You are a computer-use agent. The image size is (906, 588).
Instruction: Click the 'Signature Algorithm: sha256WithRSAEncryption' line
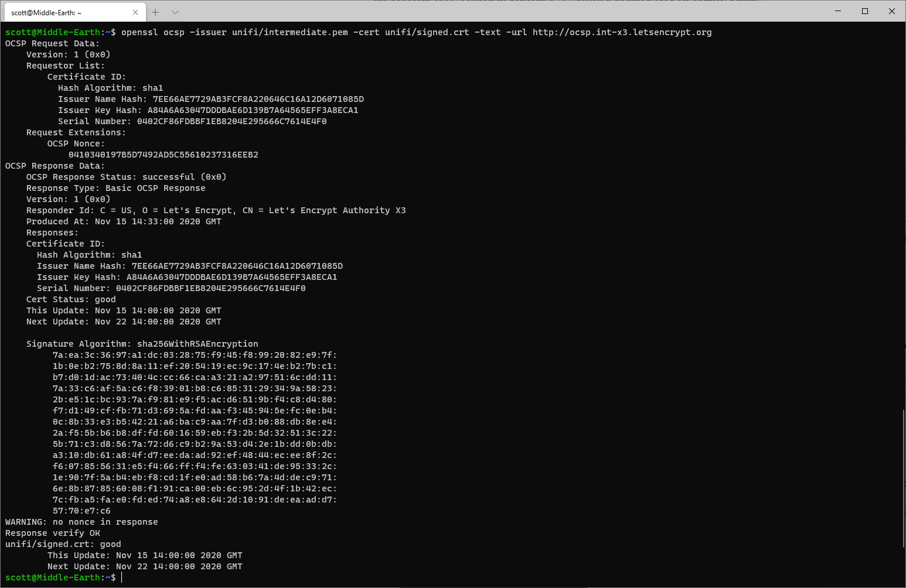click(x=142, y=344)
